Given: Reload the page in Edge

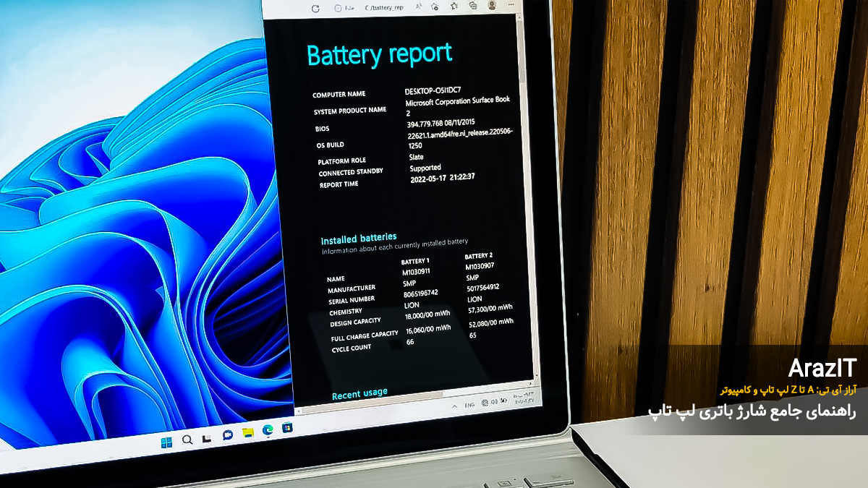Looking at the screenshot, I should [315, 8].
